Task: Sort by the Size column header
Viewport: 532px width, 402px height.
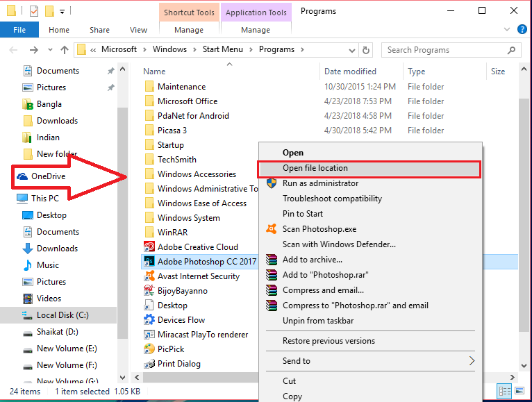Action: click(x=498, y=72)
